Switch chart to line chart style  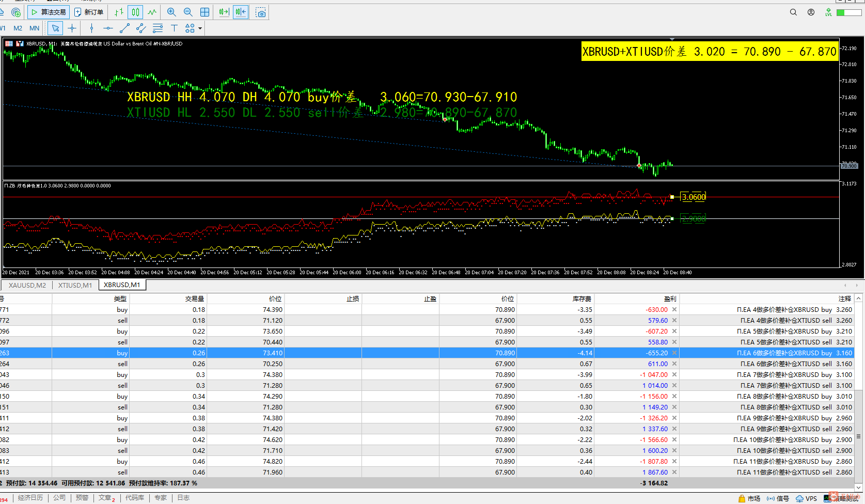click(x=152, y=12)
